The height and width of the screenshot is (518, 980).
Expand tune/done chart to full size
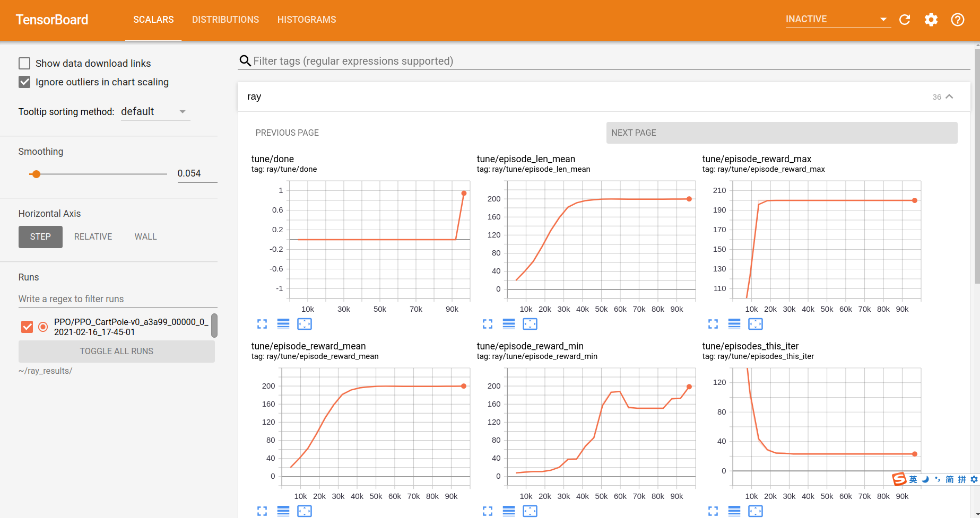[262, 324]
